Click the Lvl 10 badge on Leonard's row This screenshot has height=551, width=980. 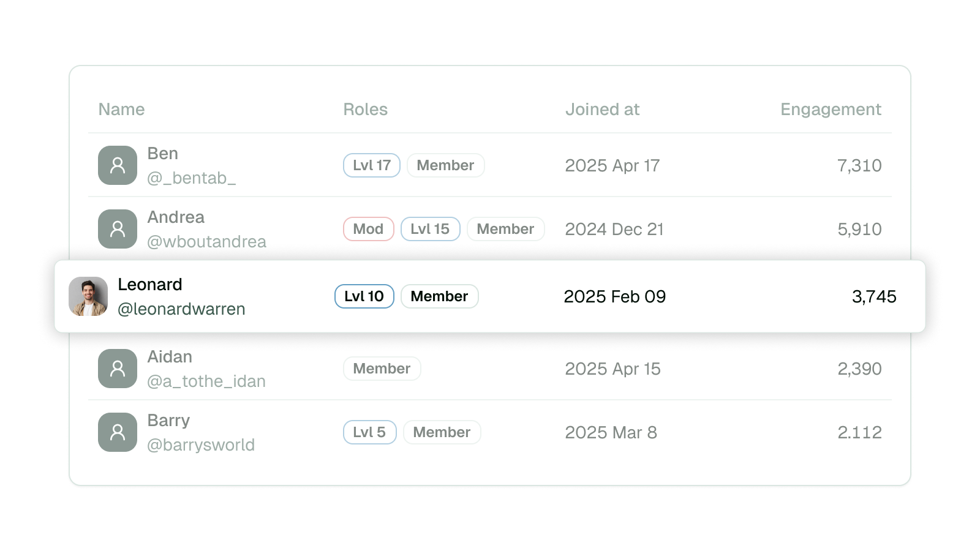[x=364, y=296]
